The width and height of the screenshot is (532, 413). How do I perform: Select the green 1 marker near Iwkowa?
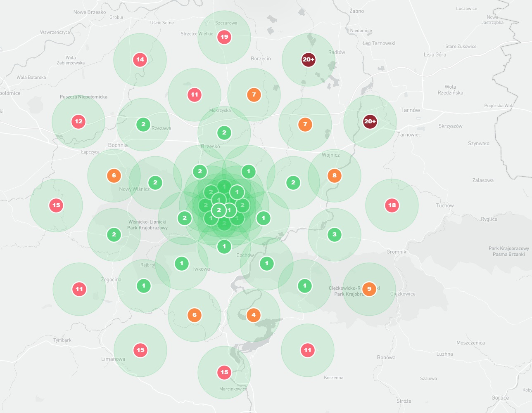tap(182, 264)
